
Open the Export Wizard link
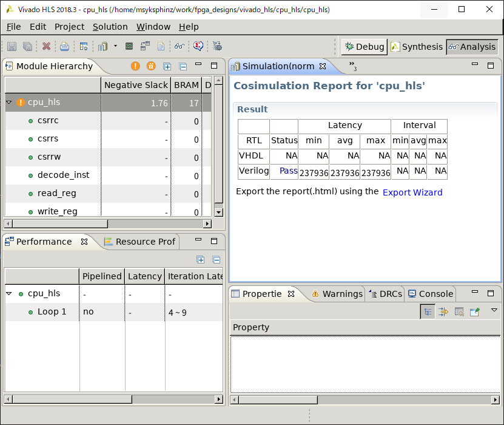coord(412,192)
